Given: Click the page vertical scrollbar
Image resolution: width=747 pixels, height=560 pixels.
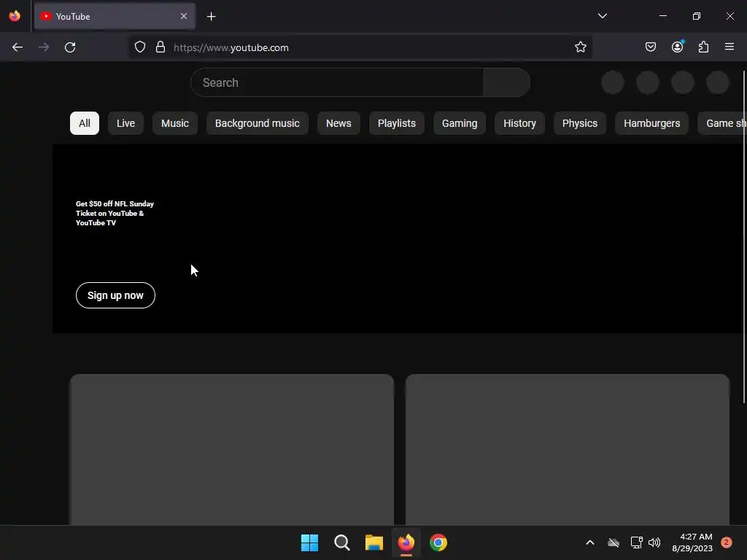Looking at the screenshot, I should click(743, 237).
